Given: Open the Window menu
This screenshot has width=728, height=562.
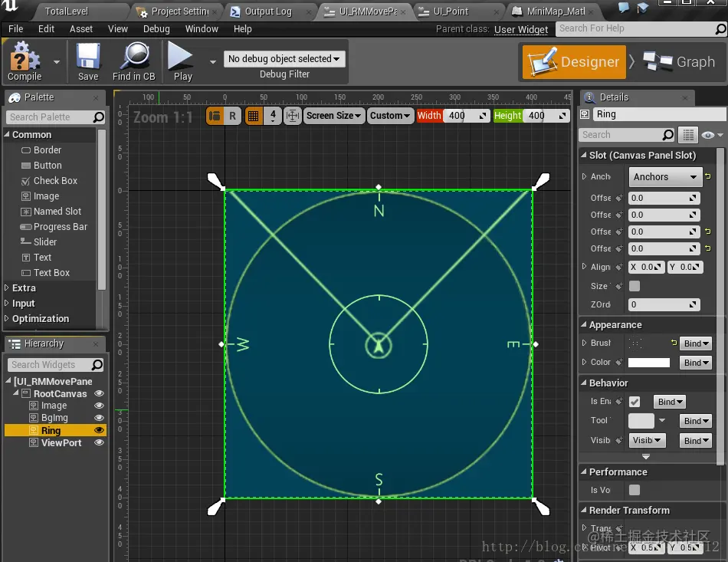Looking at the screenshot, I should click(202, 29).
